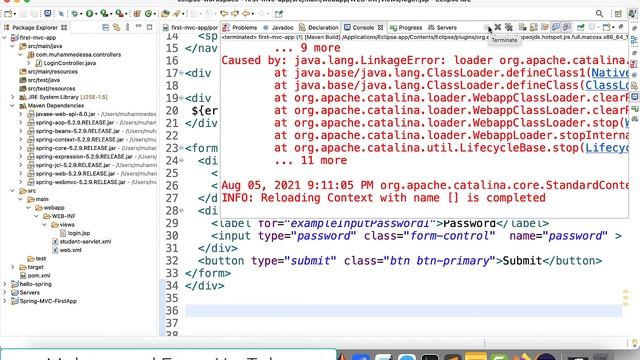The height and width of the screenshot is (360, 640).
Task: Select login.jsp in Package Explorer
Action: click(x=75, y=233)
